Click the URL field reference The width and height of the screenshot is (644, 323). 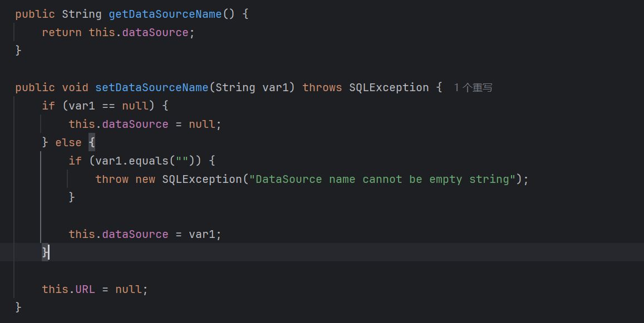[85, 289]
